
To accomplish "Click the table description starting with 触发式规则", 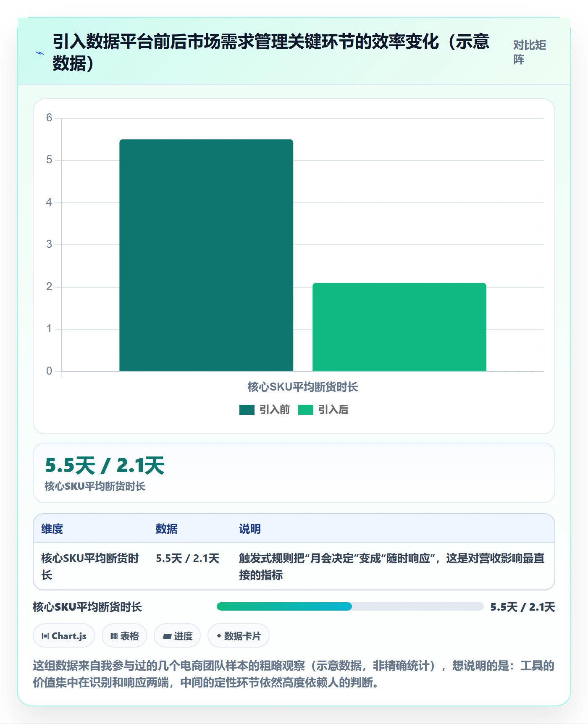I will click(392, 567).
